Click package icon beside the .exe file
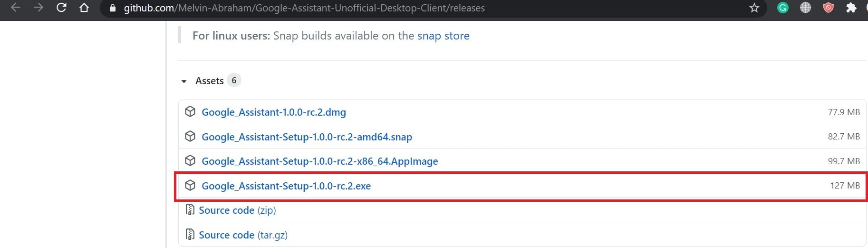 click(190, 186)
